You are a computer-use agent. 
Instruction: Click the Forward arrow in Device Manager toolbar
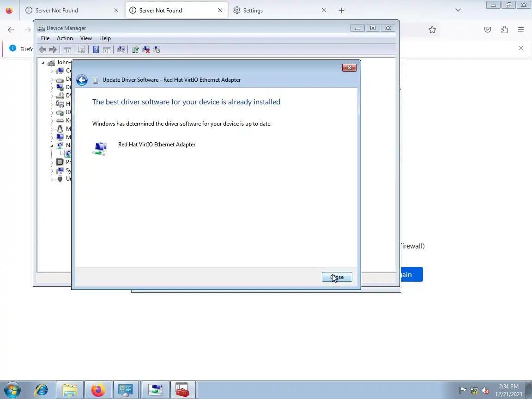pyautogui.click(x=53, y=50)
